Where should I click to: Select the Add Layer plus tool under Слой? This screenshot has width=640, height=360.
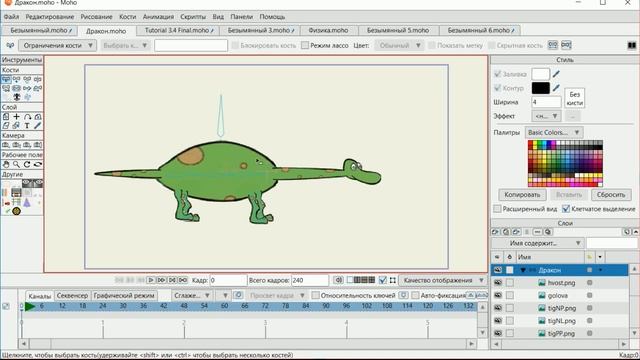click(x=16, y=117)
